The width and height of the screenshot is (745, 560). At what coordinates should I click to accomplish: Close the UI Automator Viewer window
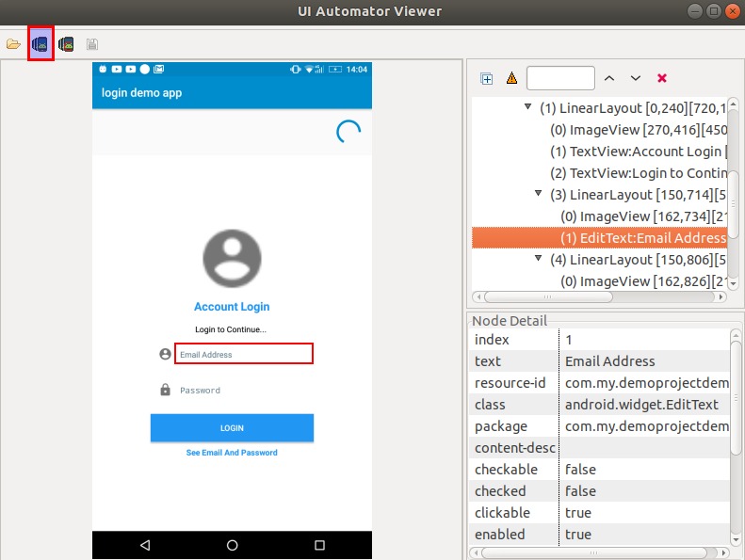tap(733, 11)
